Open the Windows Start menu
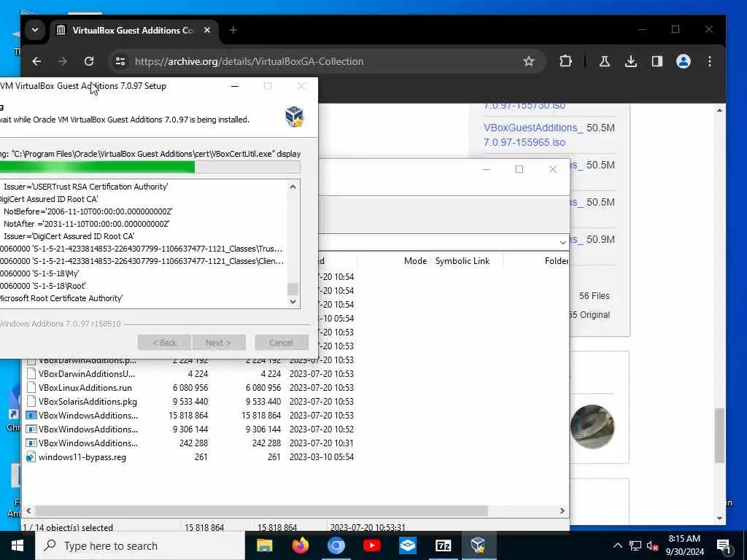 click(18, 545)
